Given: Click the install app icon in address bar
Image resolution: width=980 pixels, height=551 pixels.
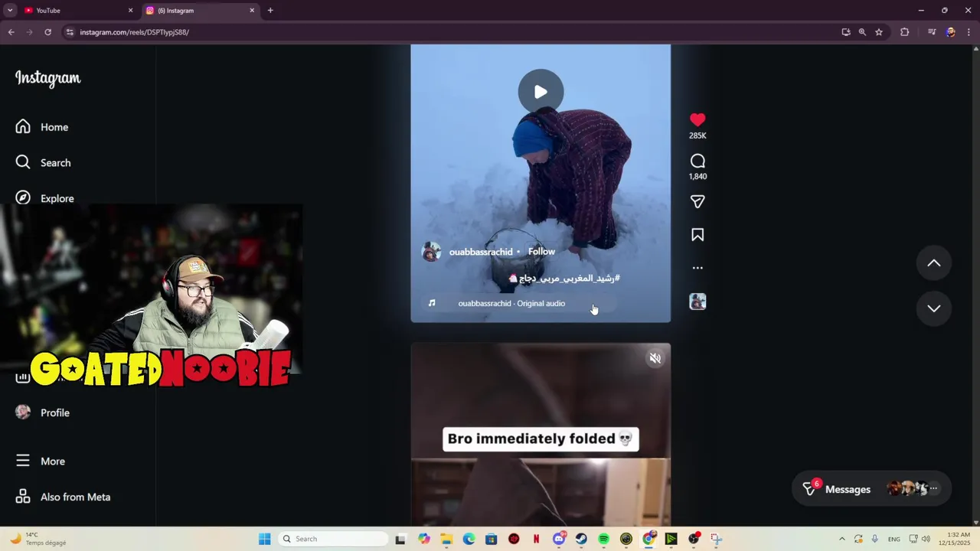Looking at the screenshot, I should tap(846, 32).
